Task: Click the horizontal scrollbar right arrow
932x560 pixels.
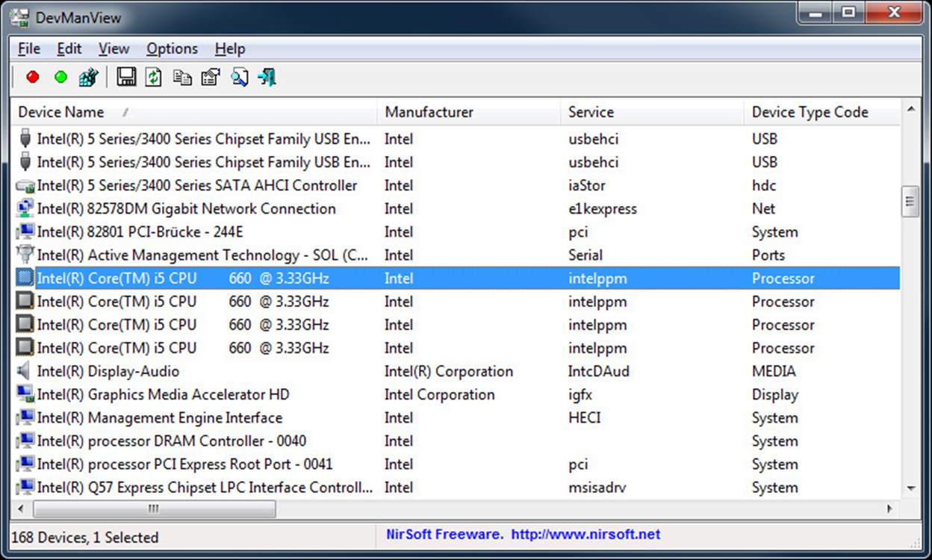Action: point(891,508)
